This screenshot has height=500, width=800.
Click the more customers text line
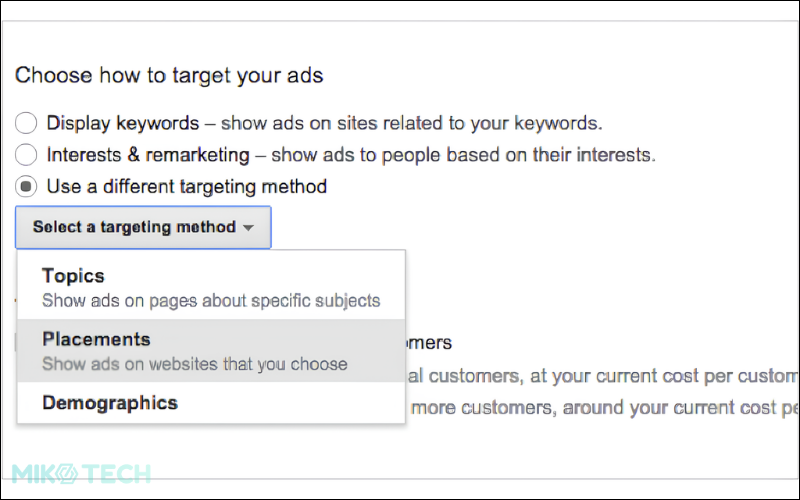pyautogui.click(x=603, y=408)
